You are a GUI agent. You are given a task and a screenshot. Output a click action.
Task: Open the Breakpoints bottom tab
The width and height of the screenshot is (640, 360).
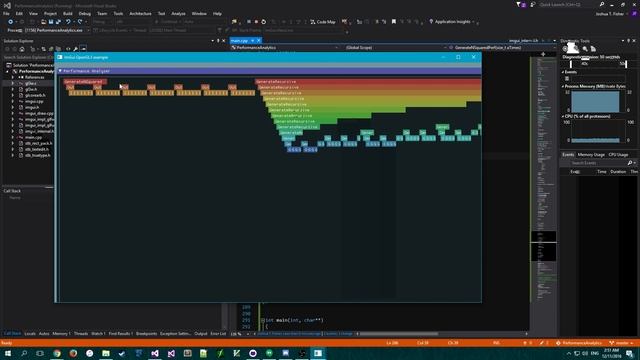(x=146, y=333)
